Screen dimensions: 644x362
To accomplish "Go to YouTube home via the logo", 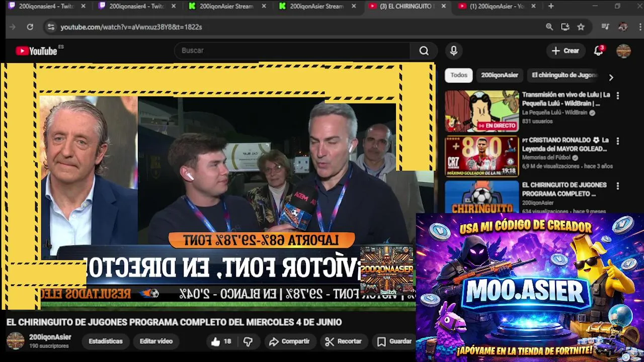I will click(x=36, y=51).
